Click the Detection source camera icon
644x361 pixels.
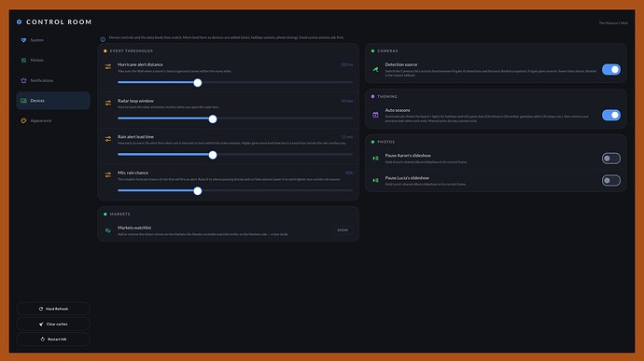pos(375,69)
